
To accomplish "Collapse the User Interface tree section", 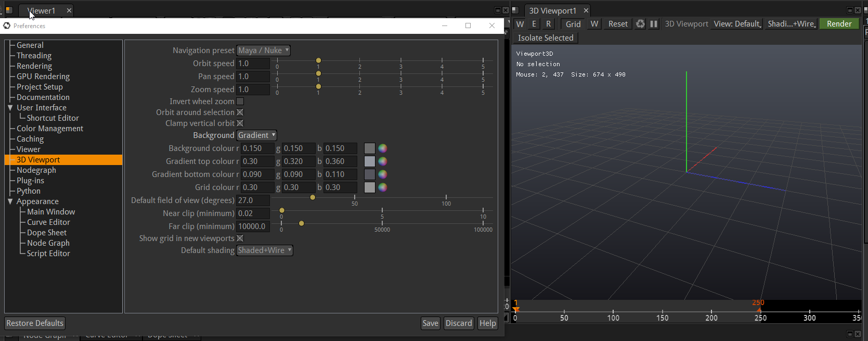I will 10,108.
